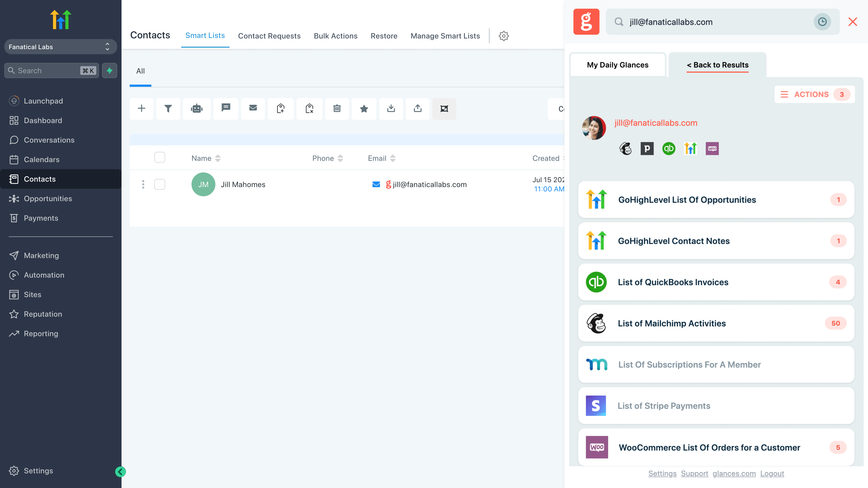The image size is (868, 488).
Task: Open the filter funnel tool
Action: pyautogui.click(x=168, y=108)
